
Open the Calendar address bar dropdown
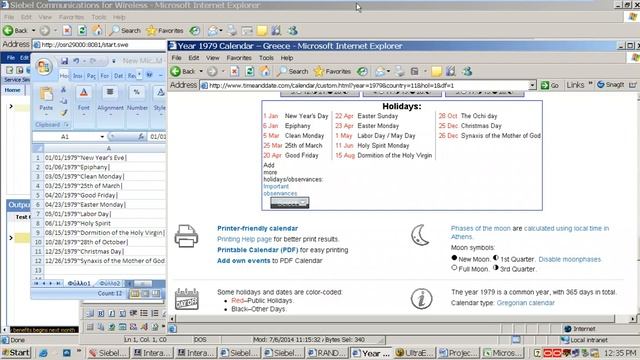(x=532, y=85)
